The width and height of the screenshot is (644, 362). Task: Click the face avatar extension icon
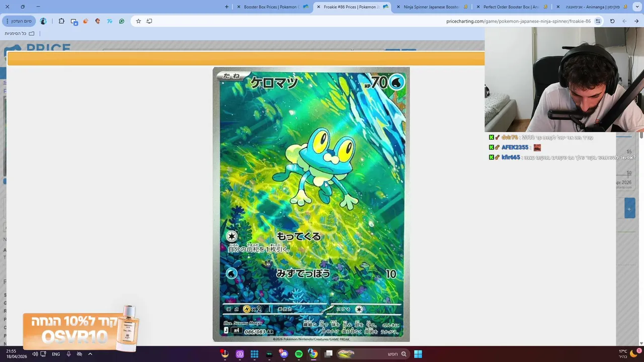pyautogui.click(x=98, y=21)
